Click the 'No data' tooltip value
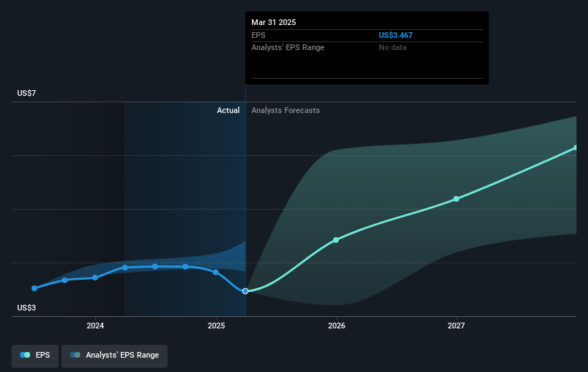The width and height of the screenshot is (588, 372). point(392,48)
